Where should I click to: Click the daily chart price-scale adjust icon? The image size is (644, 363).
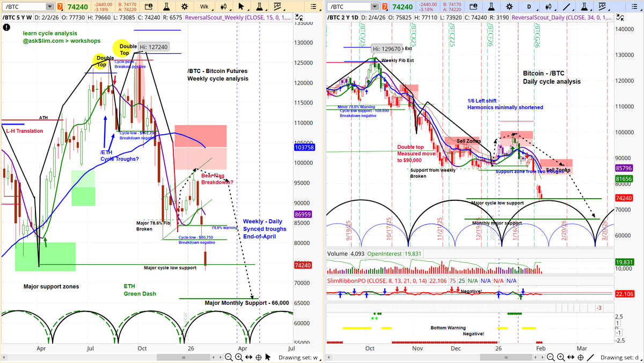pyautogui.click(x=619, y=18)
